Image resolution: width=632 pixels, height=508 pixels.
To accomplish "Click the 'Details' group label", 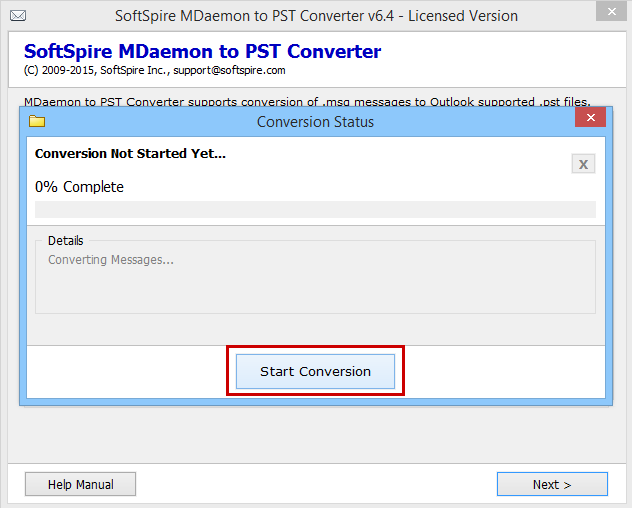I will (x=65, y=241).
